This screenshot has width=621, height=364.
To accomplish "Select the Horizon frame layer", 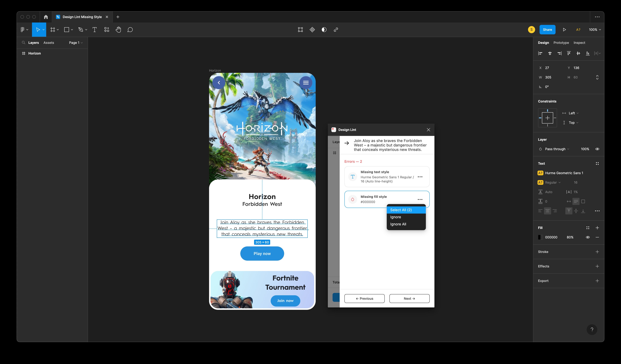I will point(34,53).
